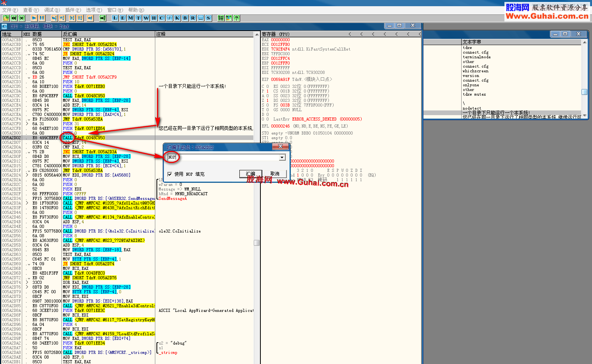This screenshot has height=364, width=592.
Task: Open the 插件 menu
Action: click(x=73, y=10)
